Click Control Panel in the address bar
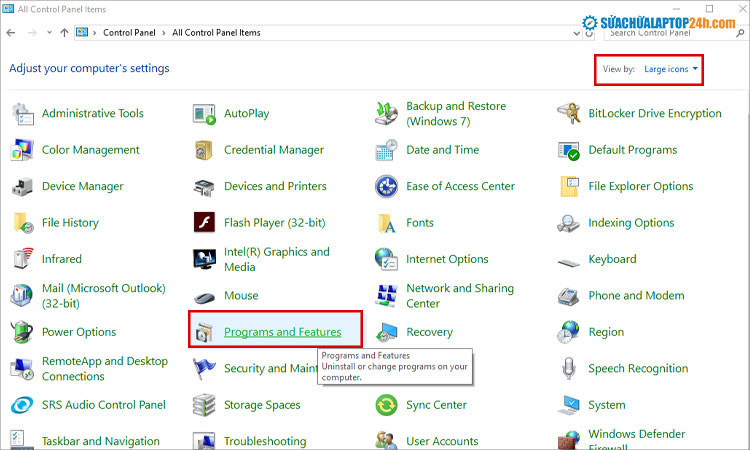The height and width of the screenshot is (450, 750). point(129,33)
